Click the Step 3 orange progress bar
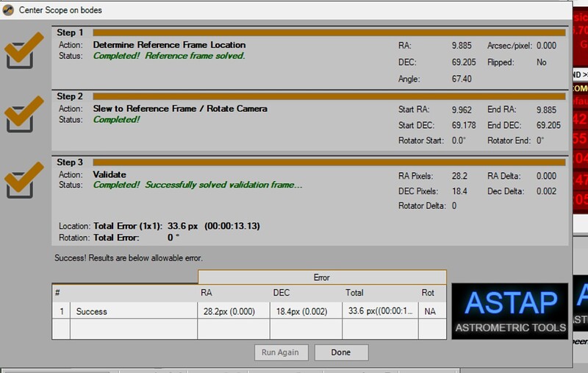This screenshot has width=588, height=373. pyautogui.click(x=329, y=162)
